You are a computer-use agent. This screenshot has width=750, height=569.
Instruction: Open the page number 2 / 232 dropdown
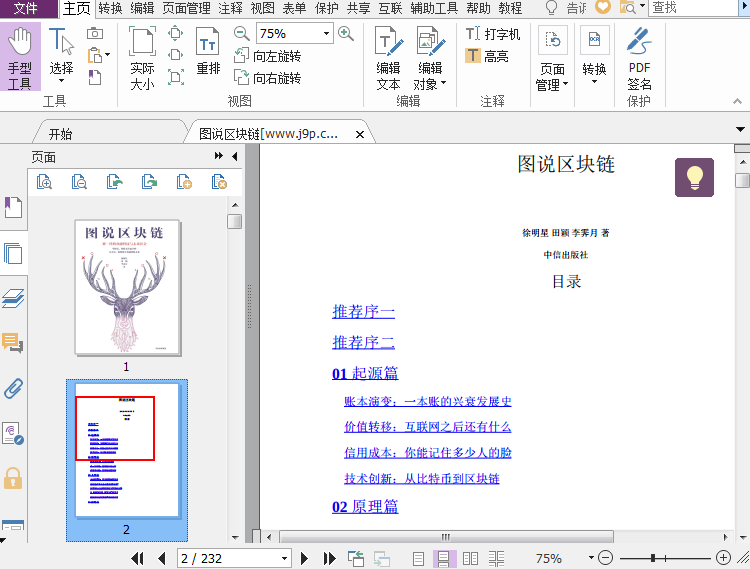(284, 558)
